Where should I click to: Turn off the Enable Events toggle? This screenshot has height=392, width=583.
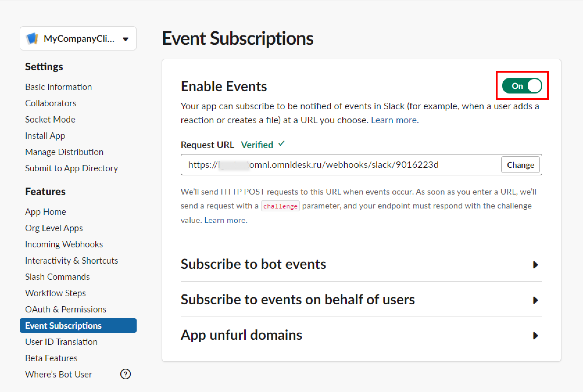(x=522, y=86)
